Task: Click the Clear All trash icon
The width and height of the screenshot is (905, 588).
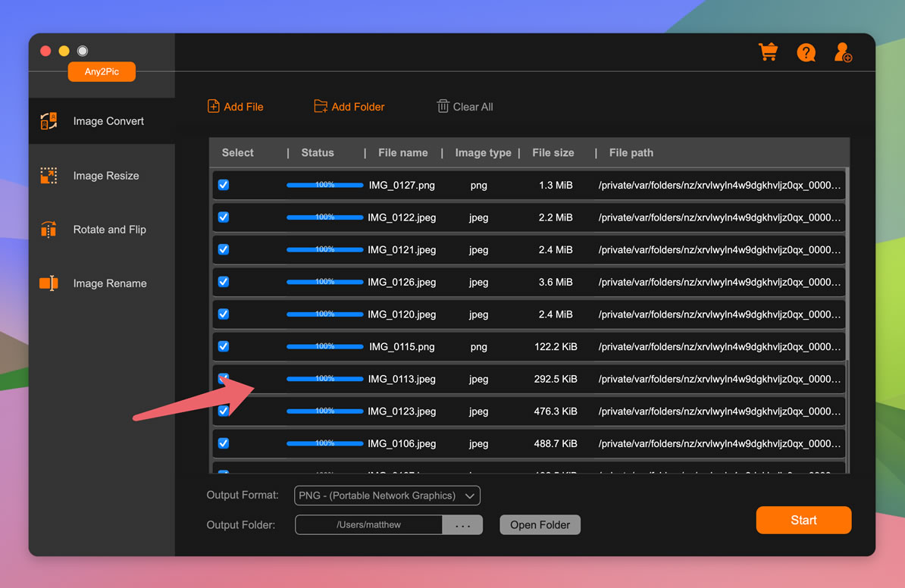Action: click(443, 106)
